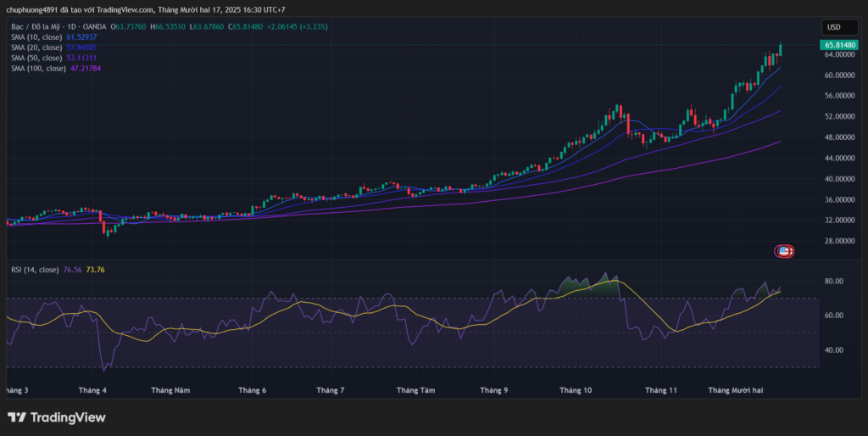Click the SMA 10 value 61.52937
The width and height of the screenshot is (868, 436).
pos(81,37)
